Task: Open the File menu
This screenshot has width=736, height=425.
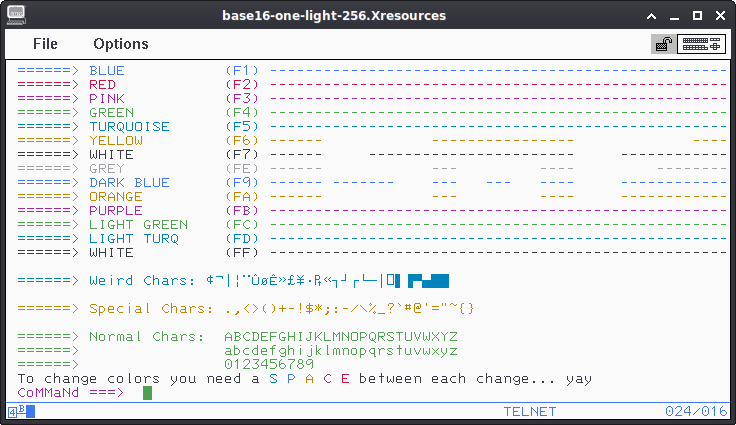Action: [x=45, y=44]
